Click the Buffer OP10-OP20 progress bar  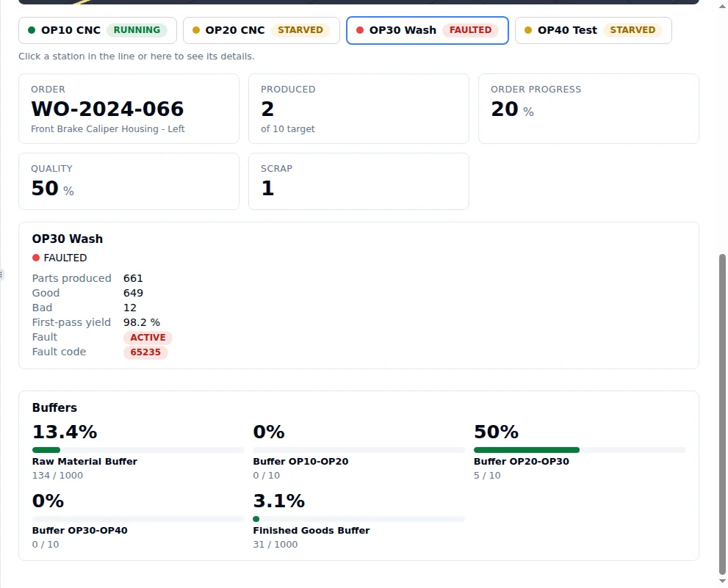359,450
